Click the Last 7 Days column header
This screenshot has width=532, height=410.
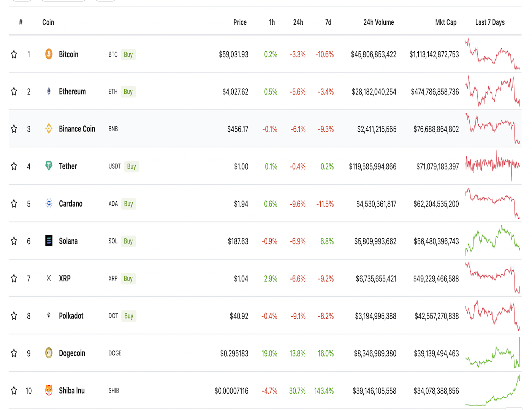click(490, 22)
